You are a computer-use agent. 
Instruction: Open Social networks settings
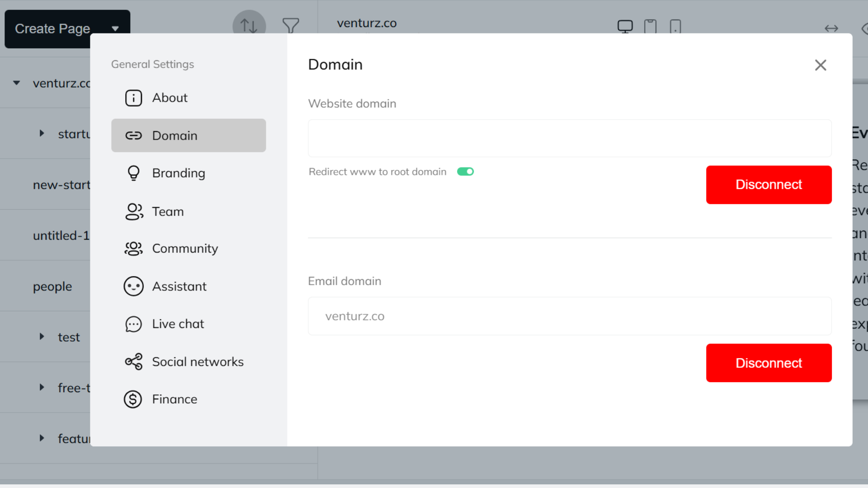click(x=198, y=361)
